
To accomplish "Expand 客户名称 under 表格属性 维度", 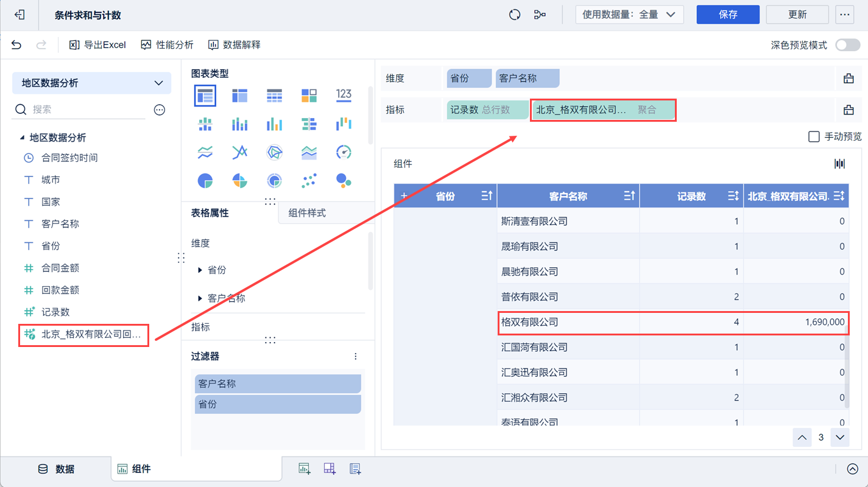I will click(x=200, y=298).
